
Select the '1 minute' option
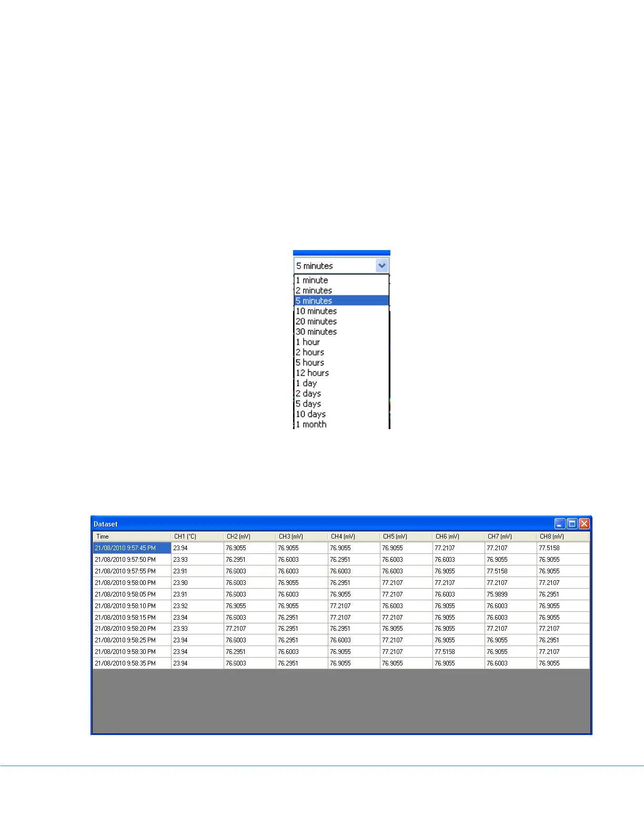point(341,280)
